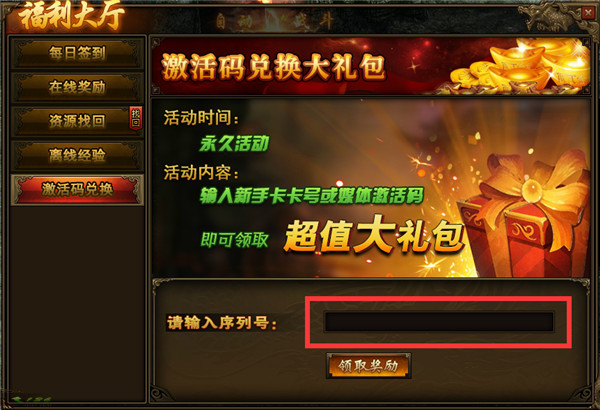Image resolution: width=600 pixels, height=410 pixels.
Task: Click the red gift box image
Action: 524,216
